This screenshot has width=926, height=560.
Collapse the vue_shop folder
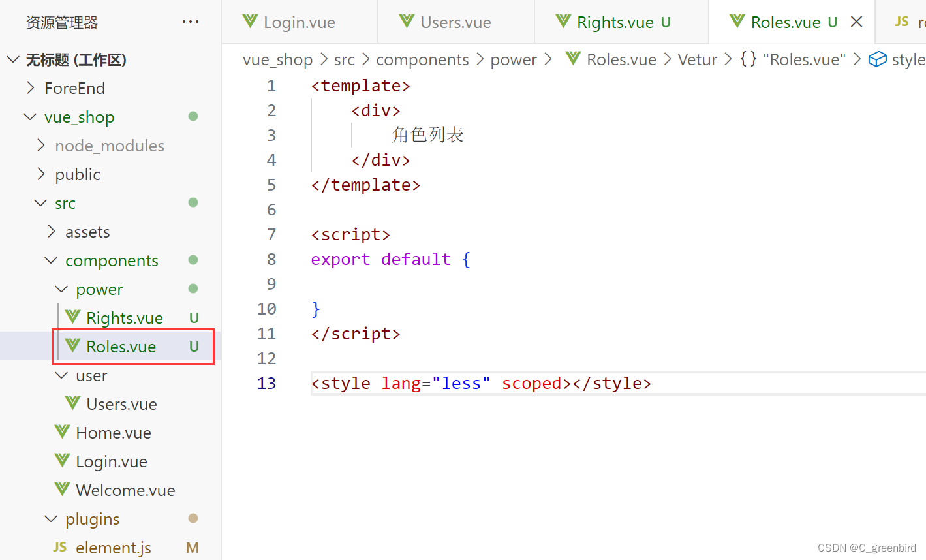(30, 117)
